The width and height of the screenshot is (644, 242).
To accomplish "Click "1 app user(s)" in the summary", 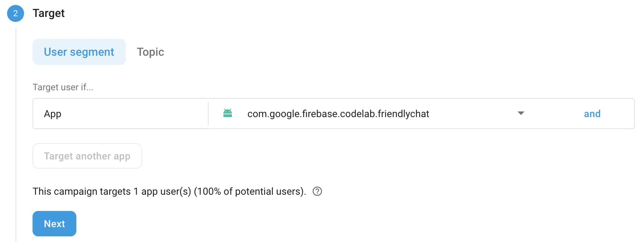I will 162,191.
